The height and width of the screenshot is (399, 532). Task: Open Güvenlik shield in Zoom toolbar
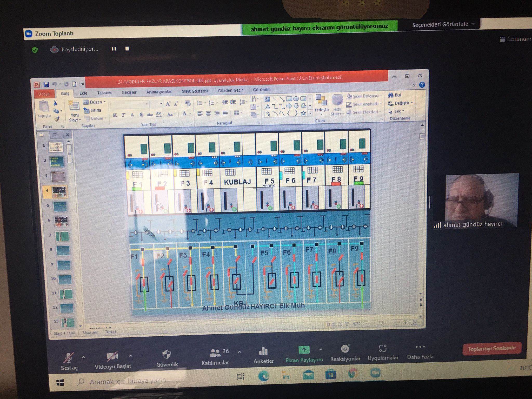[167, 359]
